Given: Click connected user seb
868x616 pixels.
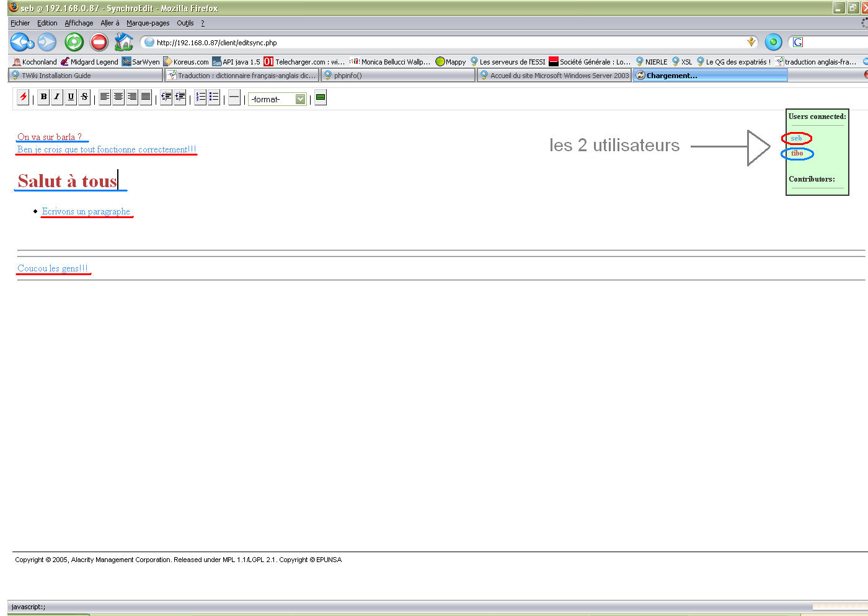Looking at the screenshot, I should [796, 138].
